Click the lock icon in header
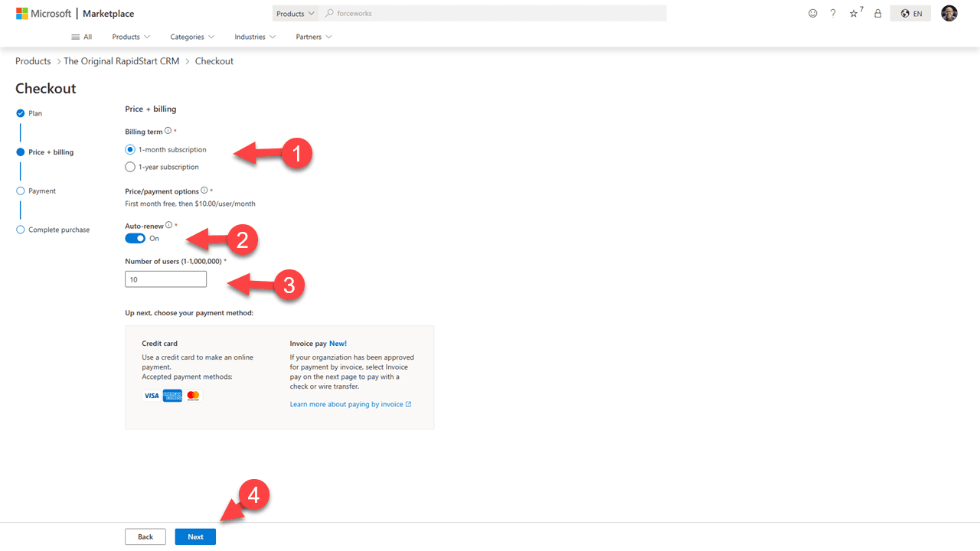 877,14
